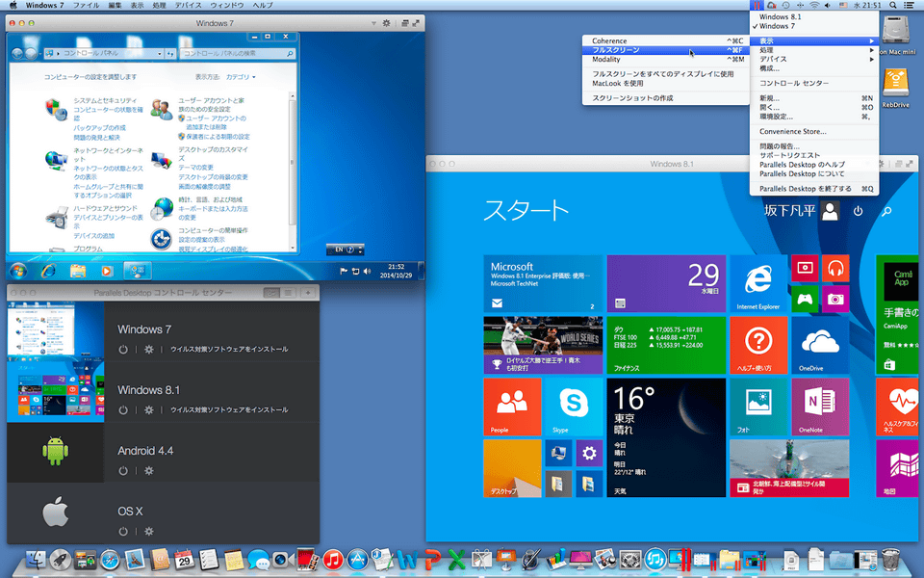Expand the 処理 submenu

click(814, 50)
